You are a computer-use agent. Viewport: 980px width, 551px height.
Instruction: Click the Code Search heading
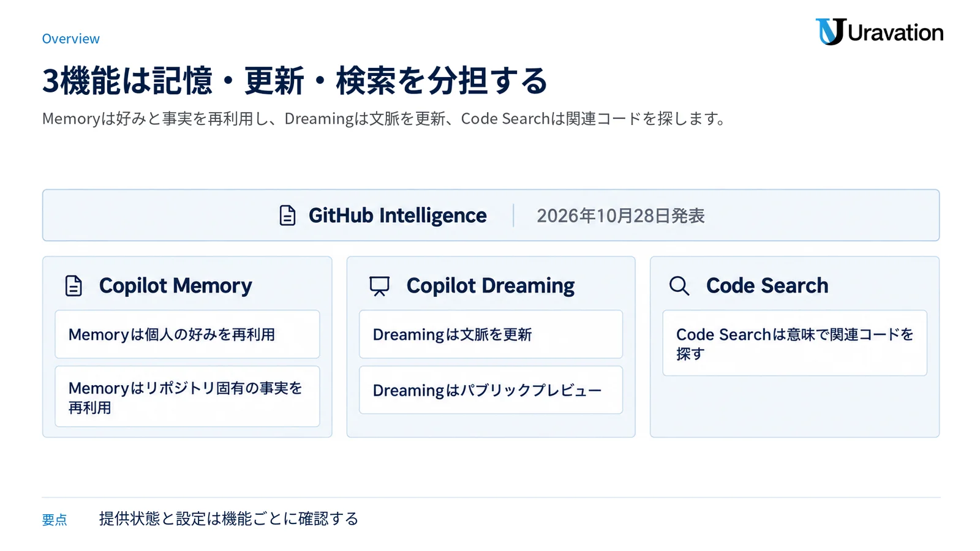767,286
